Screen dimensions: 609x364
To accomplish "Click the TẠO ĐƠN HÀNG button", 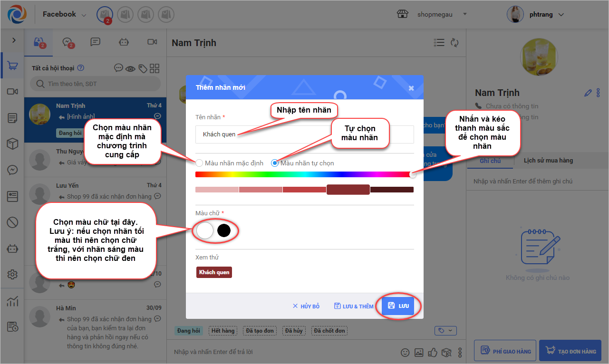I will [570, 351].
